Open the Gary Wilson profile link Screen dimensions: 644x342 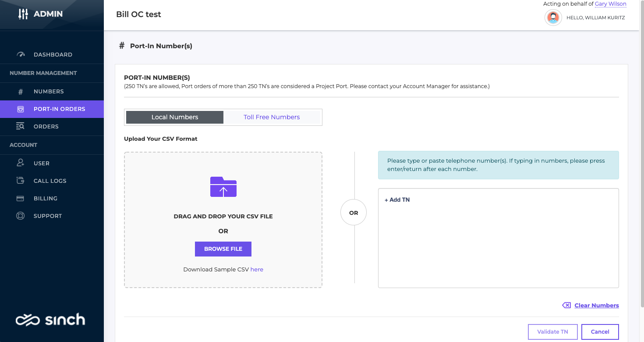(610, 4)
